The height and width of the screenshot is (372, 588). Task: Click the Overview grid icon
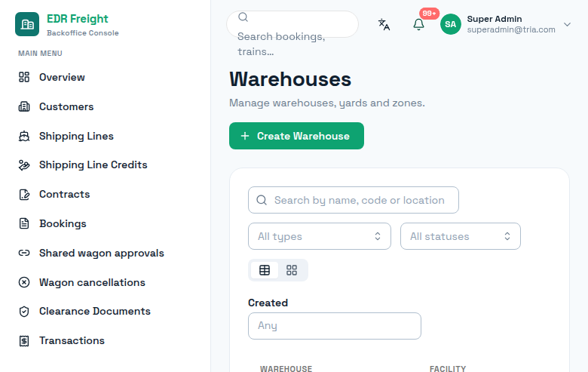[x=24, y=77]
